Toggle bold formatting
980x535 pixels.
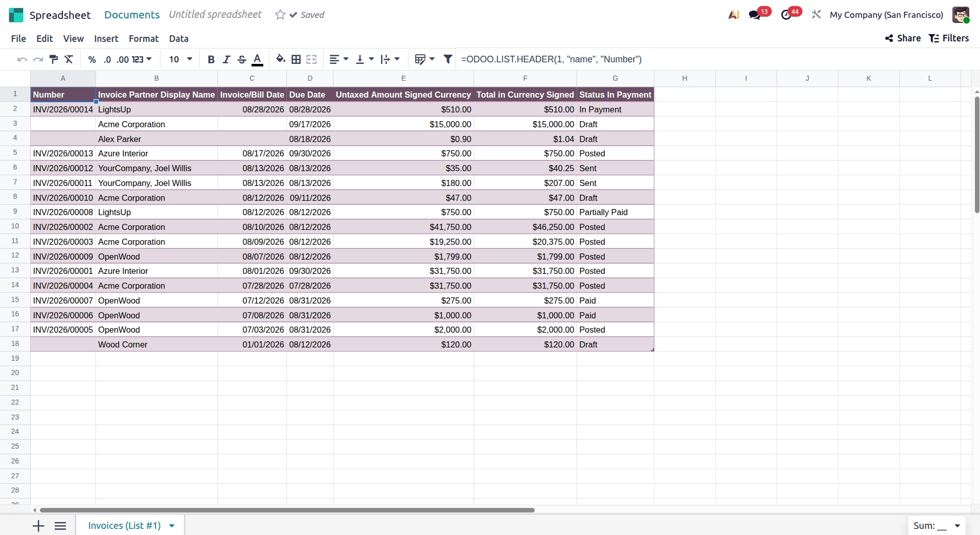(211, 59)
